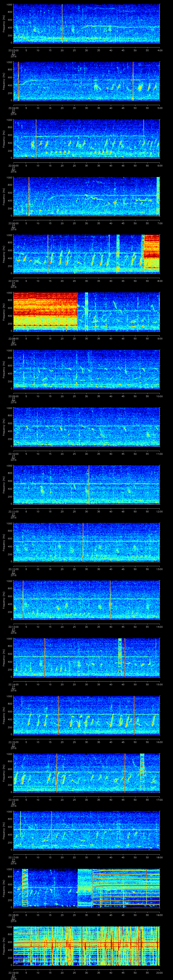173x980 pixels.
Task: Click the 22:12:00 start time label
Action: [x=13, y=569]
